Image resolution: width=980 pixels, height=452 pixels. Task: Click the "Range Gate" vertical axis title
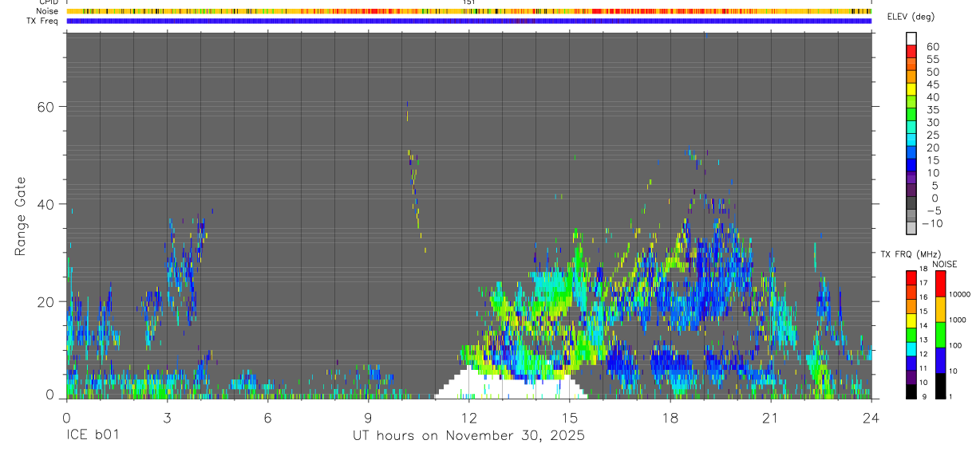tap(21, 216)
